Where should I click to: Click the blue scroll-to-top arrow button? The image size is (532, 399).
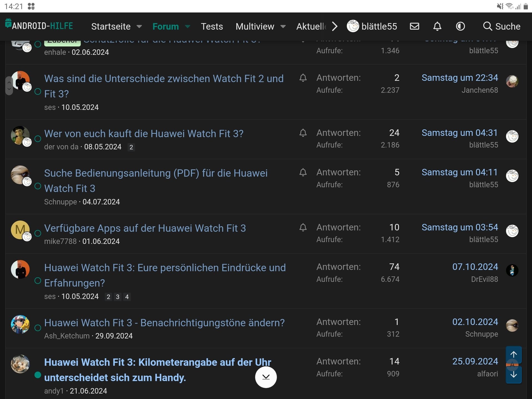point(513,354)
